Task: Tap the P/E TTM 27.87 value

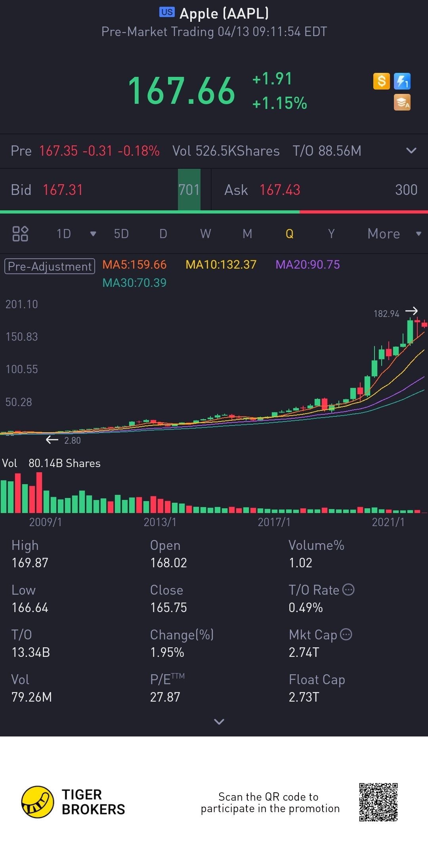Action: tap(165, 697)
